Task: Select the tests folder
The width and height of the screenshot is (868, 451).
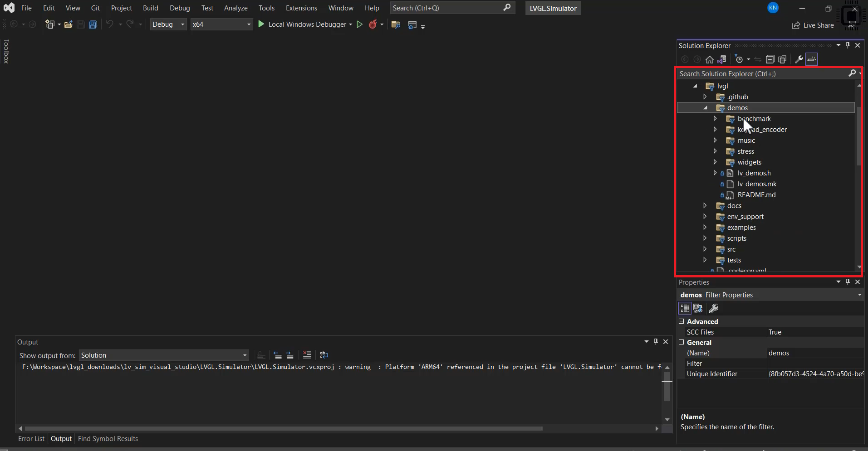Action: [x=734, y=260]
